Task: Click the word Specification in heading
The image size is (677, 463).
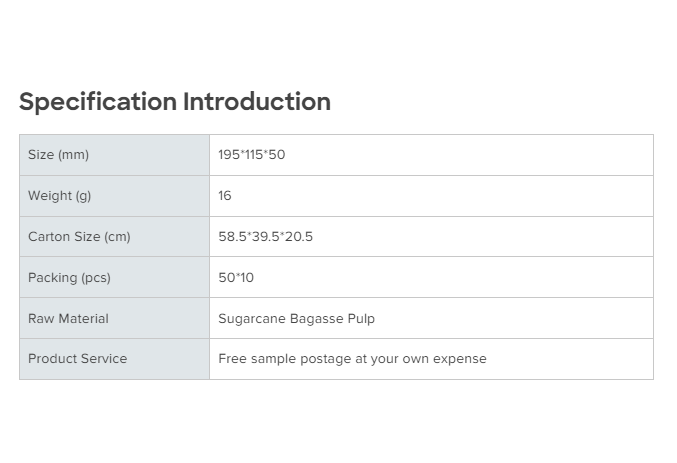Action: [98, 102]
